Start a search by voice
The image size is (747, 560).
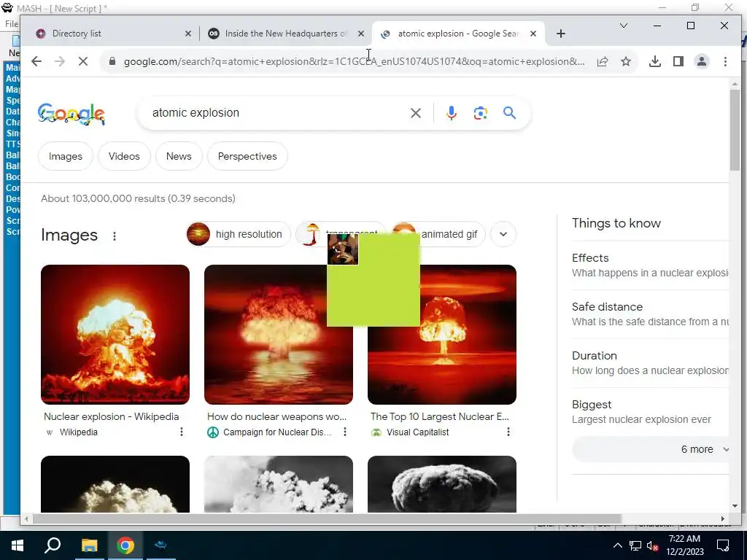pyautogui.click(x=451, y=113)
